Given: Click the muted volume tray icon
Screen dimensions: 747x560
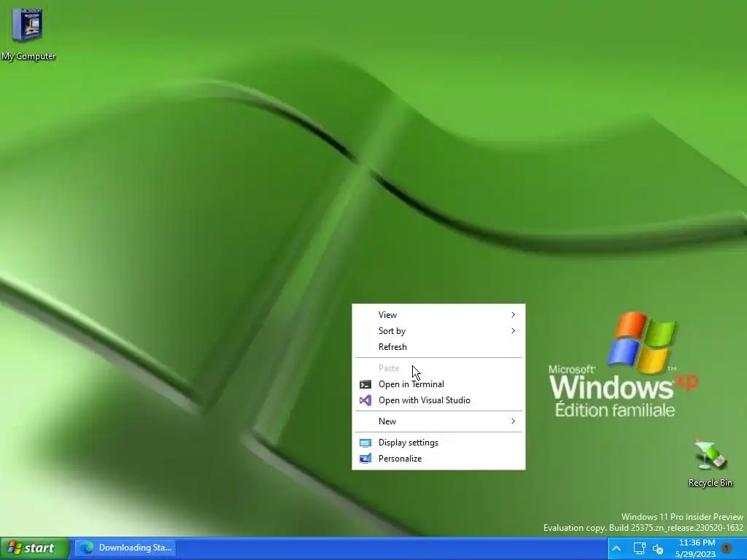Looking at the screenshot, I should pos(659,549).
